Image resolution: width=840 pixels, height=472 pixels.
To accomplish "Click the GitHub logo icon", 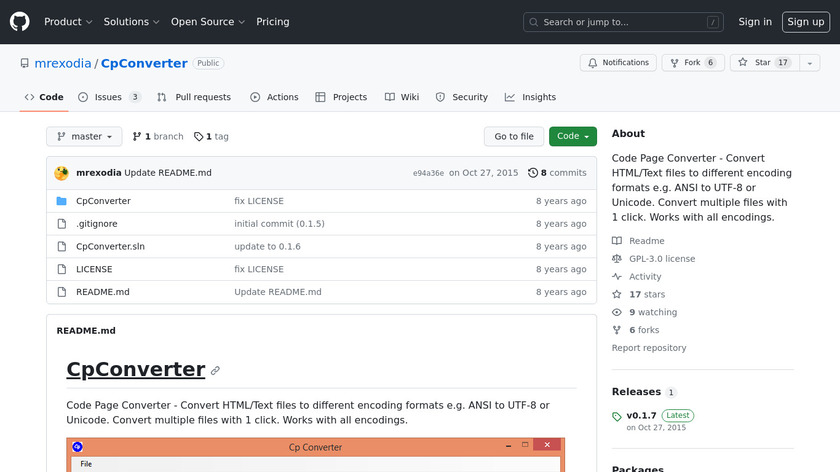I will click(x=20, y=22).
